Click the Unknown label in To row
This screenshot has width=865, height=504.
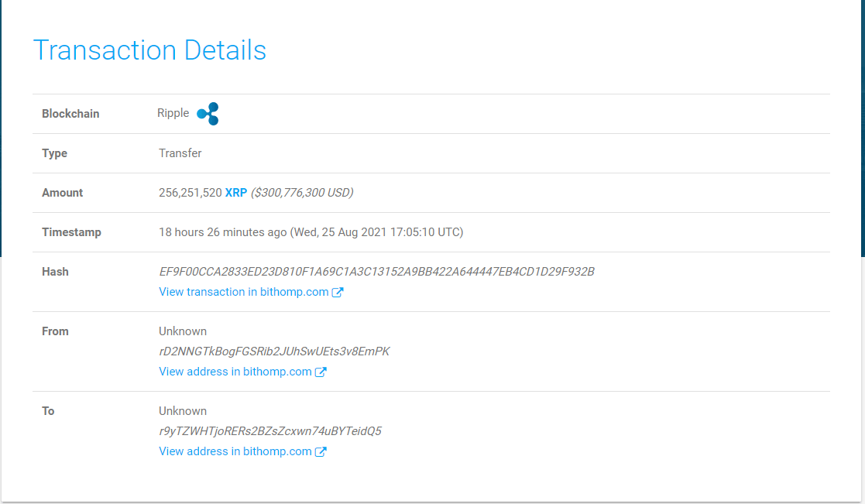point(183,411)
